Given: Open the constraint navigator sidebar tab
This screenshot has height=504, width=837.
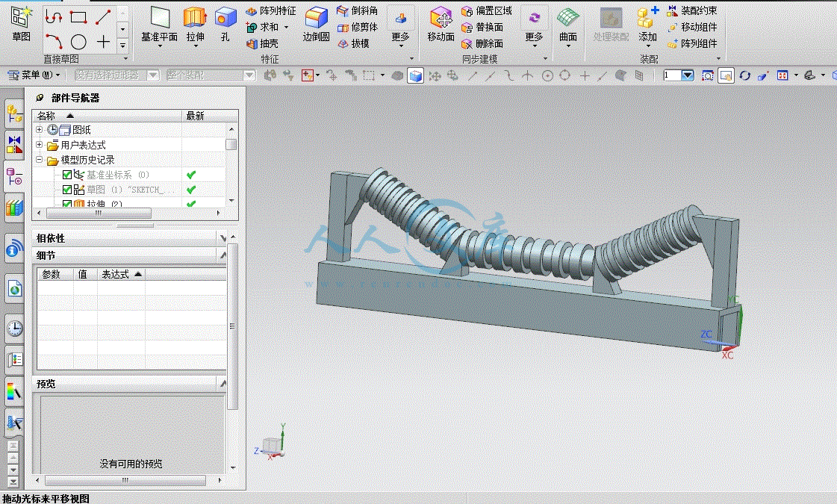Looking at the screenshot, I should 14,145.
